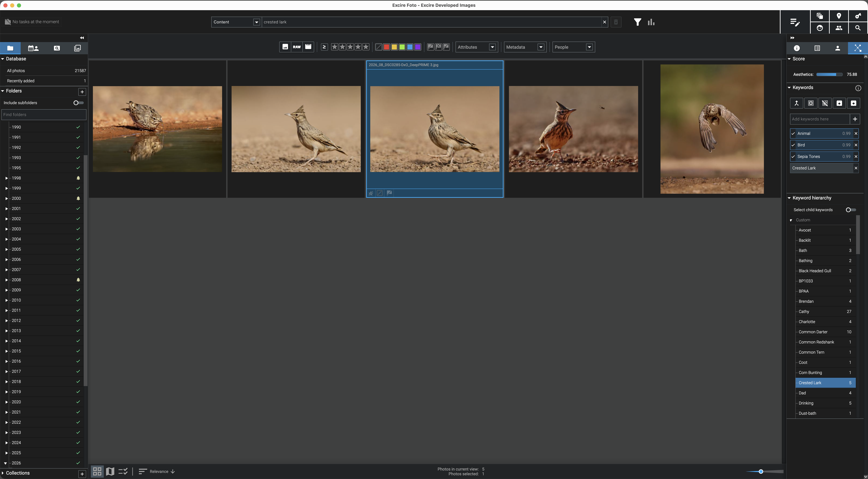The image size is (868, 479).
Task: Collapse the Keyword hierarchy section
Action: pyautogui.click(x=789, y=198)
